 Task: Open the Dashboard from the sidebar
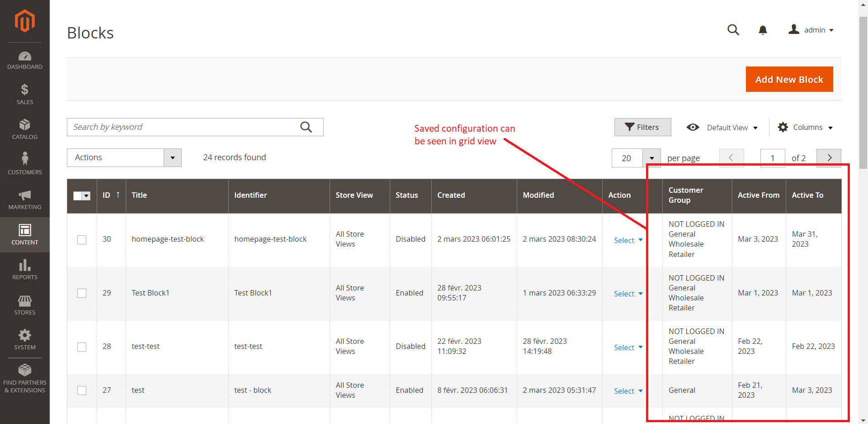pyautogui.click(x=25, y=60)
